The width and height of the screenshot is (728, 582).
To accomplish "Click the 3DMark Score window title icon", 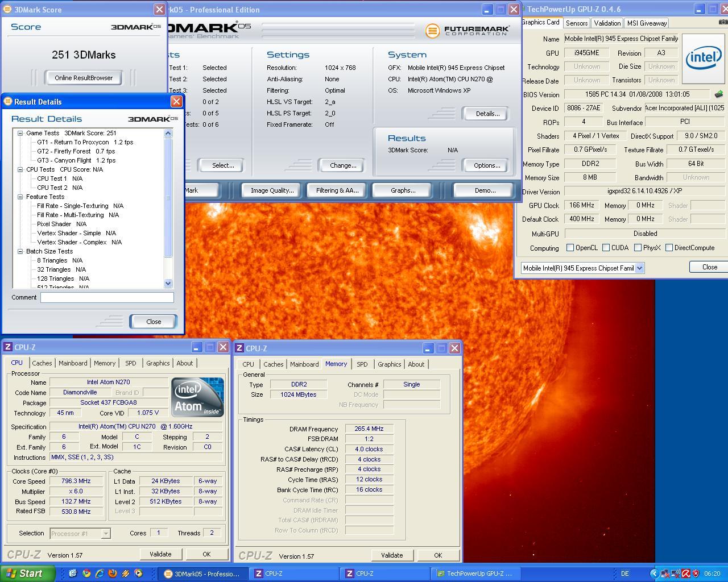I will [7, 9].
